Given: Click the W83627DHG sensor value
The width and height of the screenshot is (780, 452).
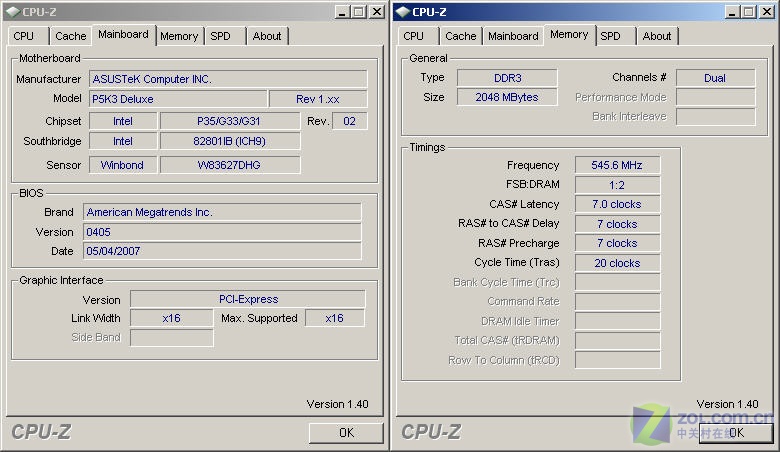Looking at the screenshot, I should (x=229, y=165).
